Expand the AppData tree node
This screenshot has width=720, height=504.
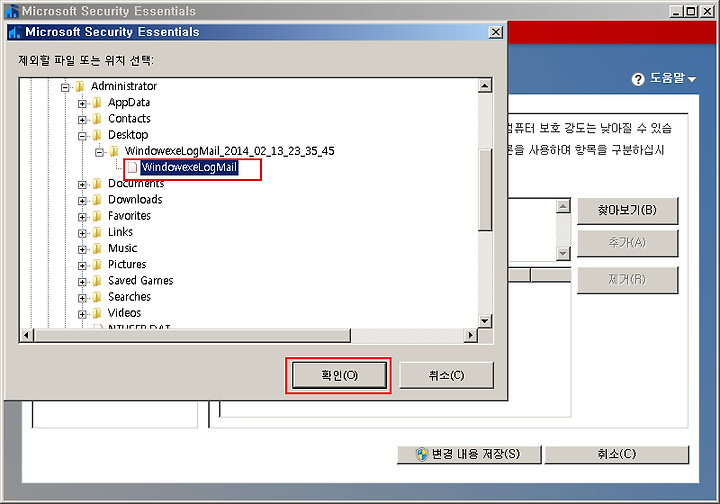point(82,103)
